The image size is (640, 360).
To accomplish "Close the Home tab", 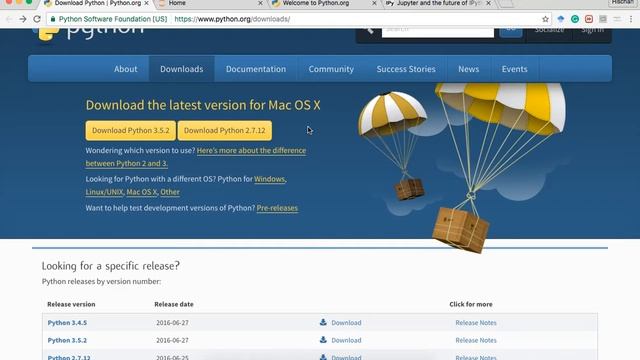I will point(260,3).
